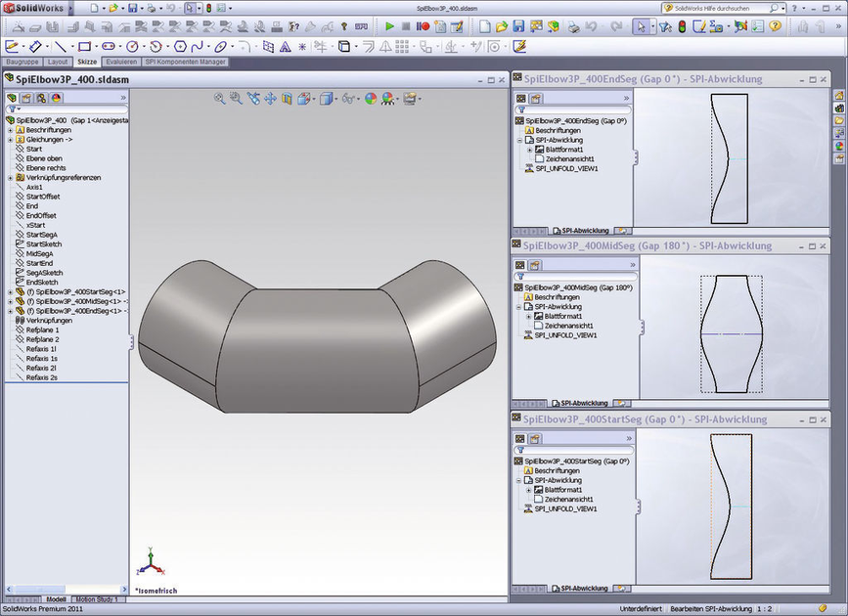
Task: Expand Blattformat1 in EndSeg window tree
Action: (529, 150)
